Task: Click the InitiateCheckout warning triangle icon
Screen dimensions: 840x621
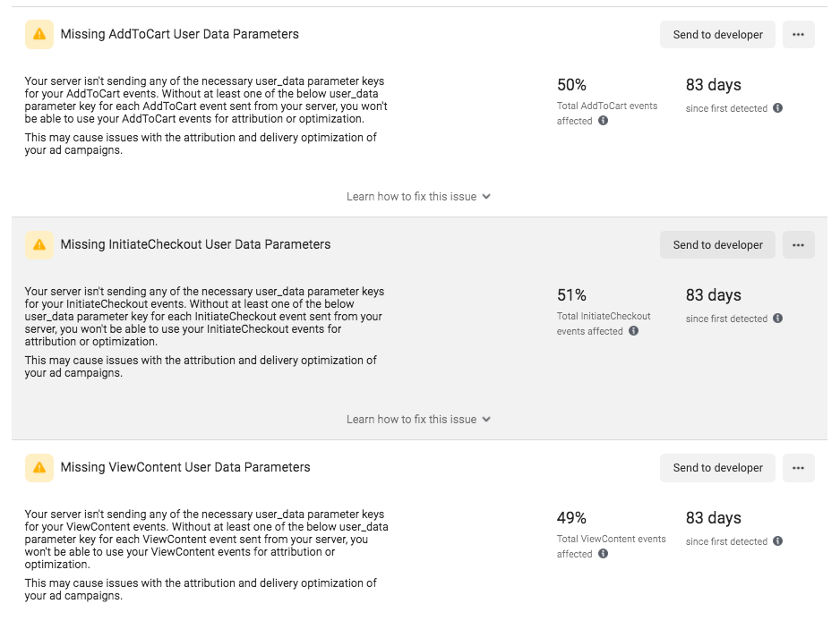Action: click(x=39, y=244)
